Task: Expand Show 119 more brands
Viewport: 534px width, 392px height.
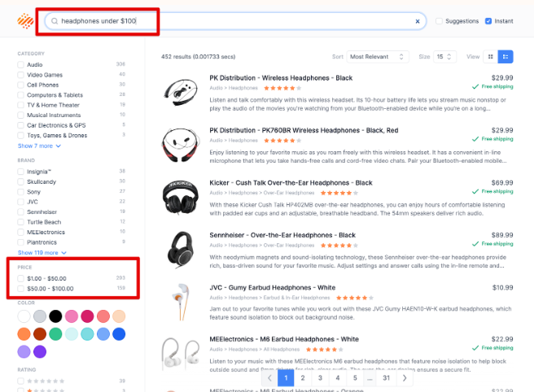Action: click(42, 253)
